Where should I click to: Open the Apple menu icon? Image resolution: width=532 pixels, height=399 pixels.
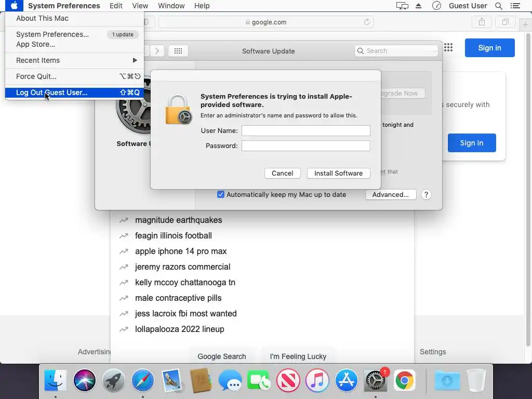(14, 6)
